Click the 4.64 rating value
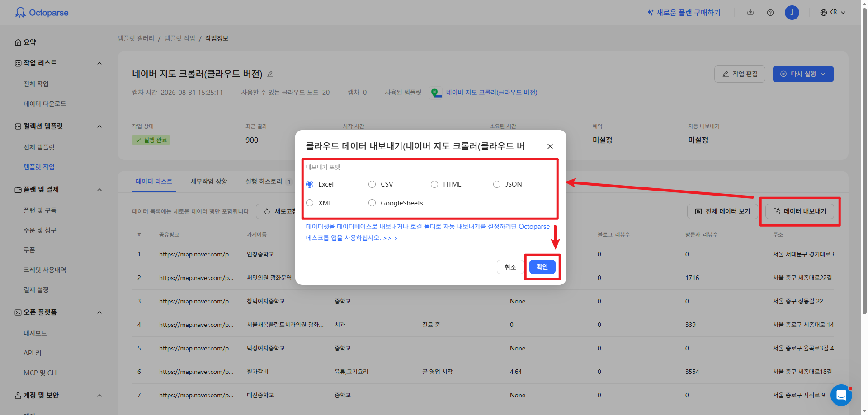The width and height of the screenshot is (868, 415). (516, 372)
